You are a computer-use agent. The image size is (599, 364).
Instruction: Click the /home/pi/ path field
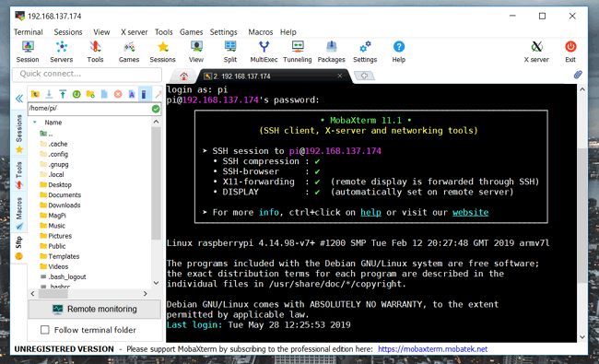pyautogui.click(x=89, y=109)
